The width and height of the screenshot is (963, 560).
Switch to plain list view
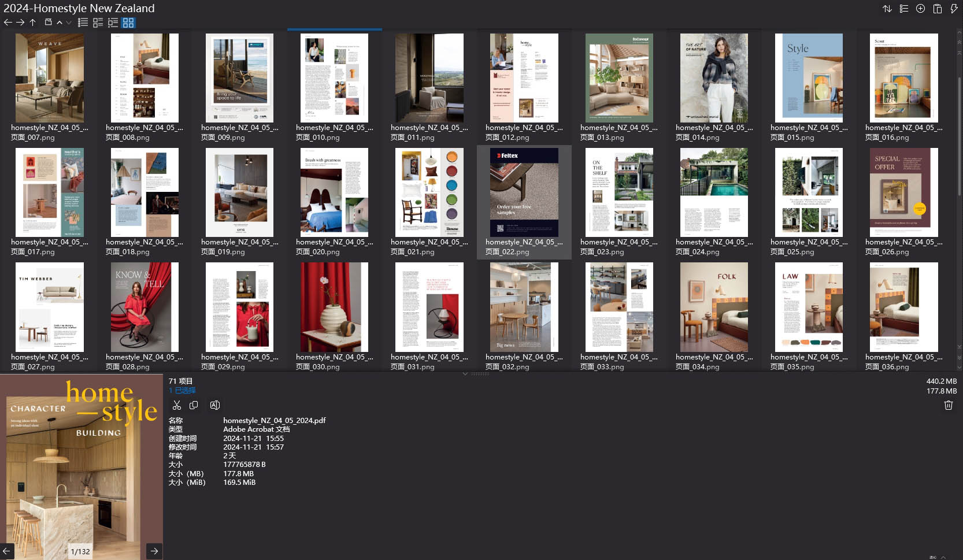tap(83, 23)
